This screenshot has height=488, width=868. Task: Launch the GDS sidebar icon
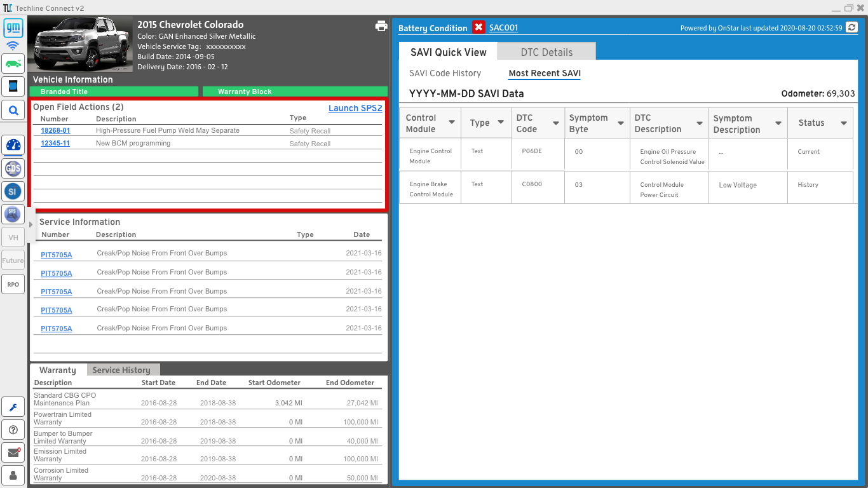(13, 168)
